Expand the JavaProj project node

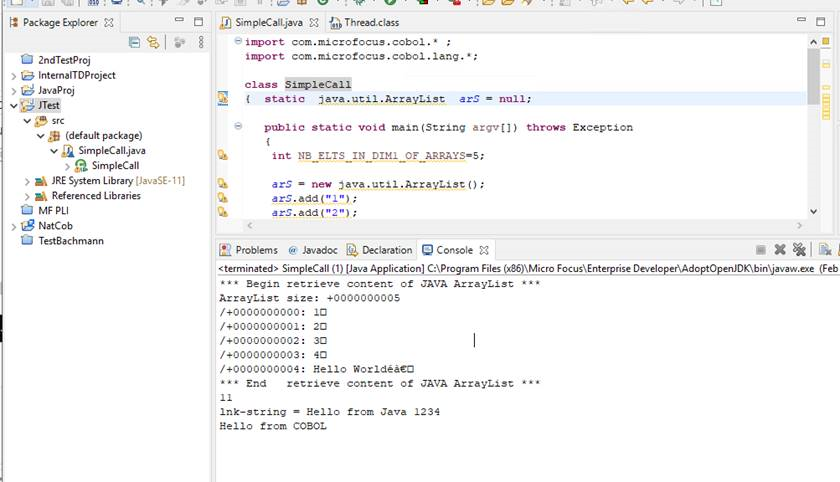click(x=14, y=90)
